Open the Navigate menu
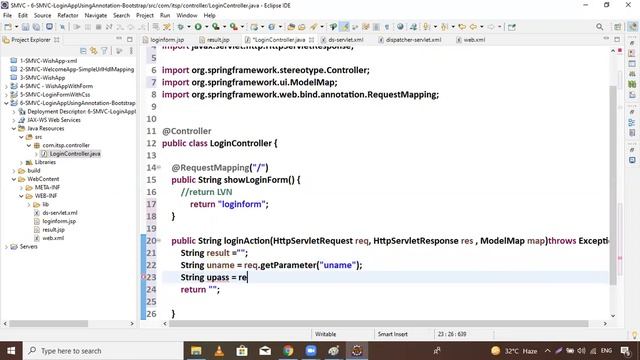The height and width of the screenshot is (360, 640). coord(96,16)
